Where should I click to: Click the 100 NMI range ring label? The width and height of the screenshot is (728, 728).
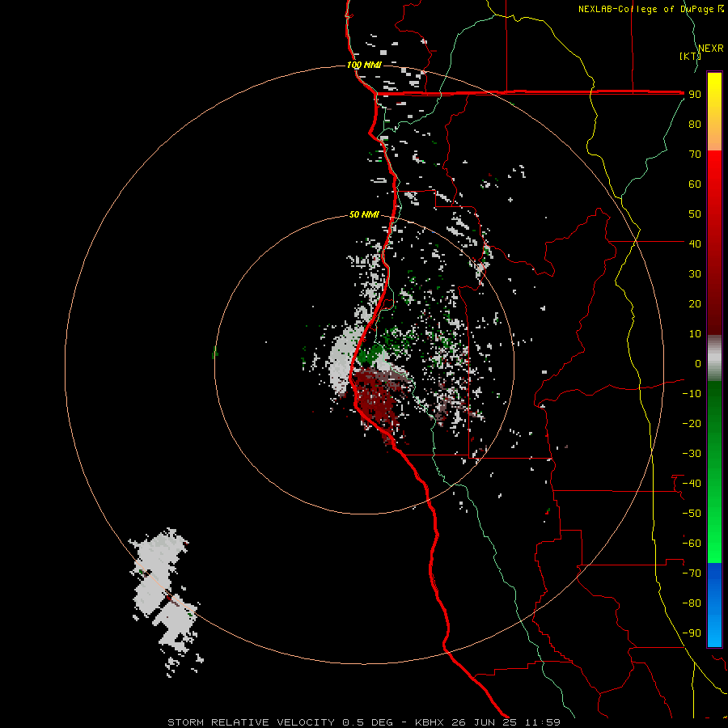tap(364, 65)
